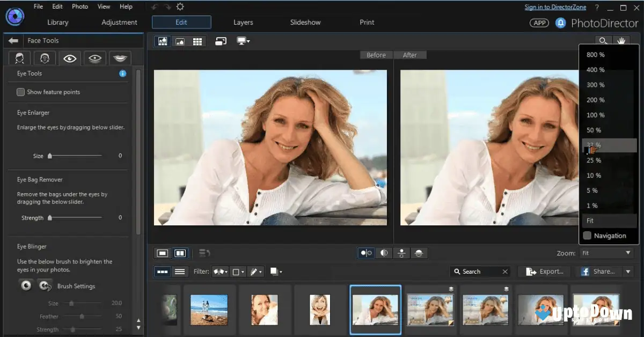Click the zoom magnifier icon above the zoom list
Viewport: 644px width, 337px height.
(x=603, y=40)
